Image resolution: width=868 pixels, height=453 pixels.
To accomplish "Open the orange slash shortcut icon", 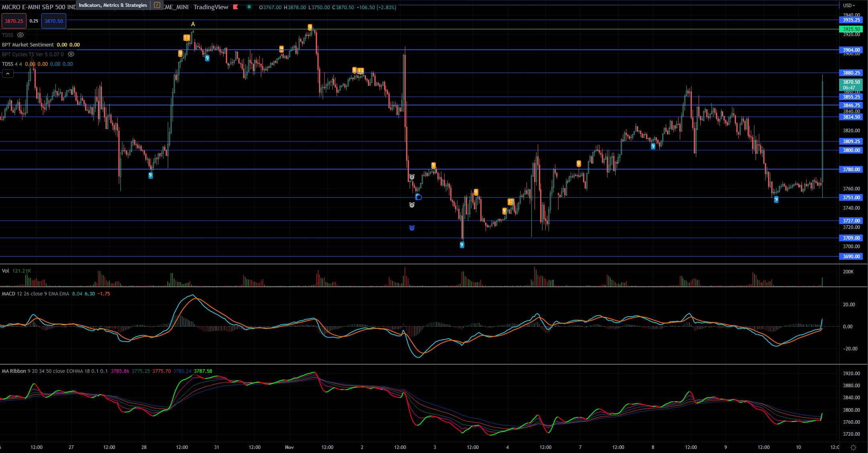I will pos(157,5).
